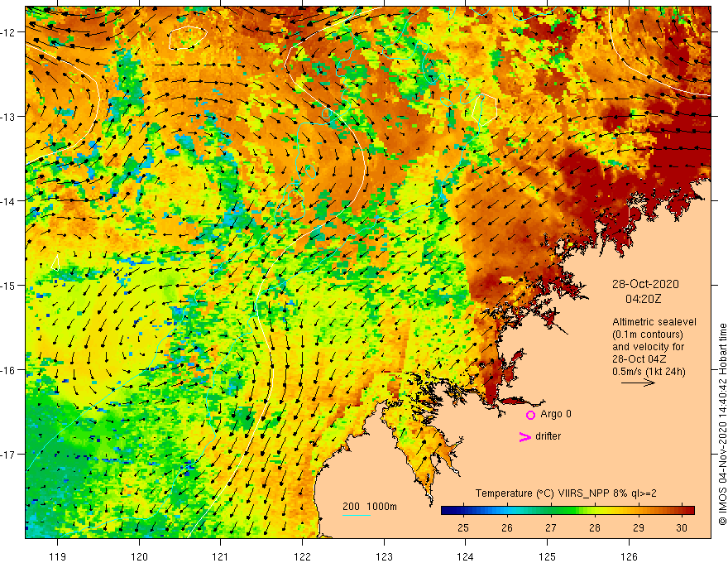The height and width of the screenshot is (563, 728).
Task: Click longitude axis label 119
Action: pyautogui.click(x=58, y=556)
